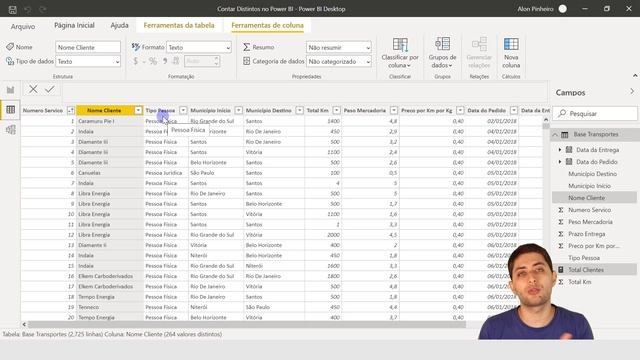Viewport: 640px width, 360px height.
Task: Collapse Base Transportes table fields
Action: pyautogui.click(x=555, y=135)
